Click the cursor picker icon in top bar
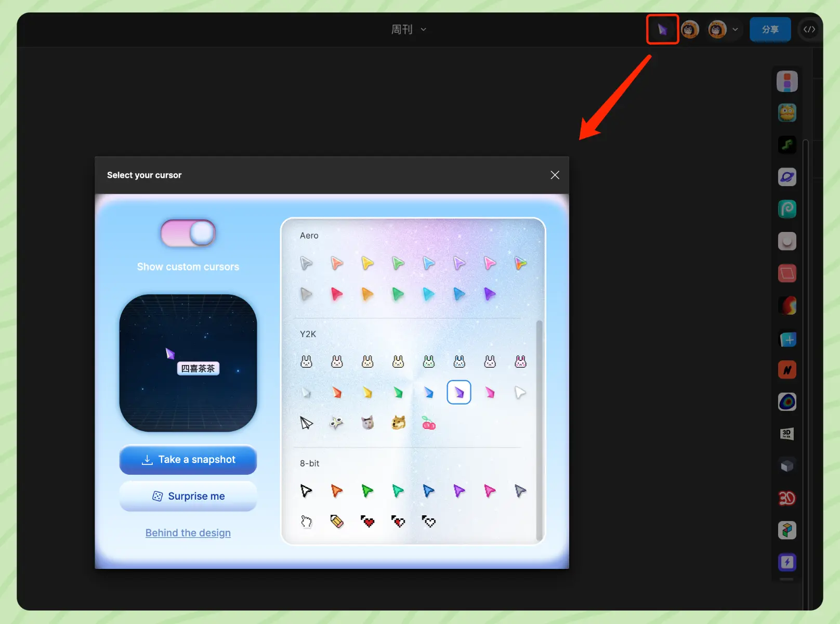 (x=662, y=30)
